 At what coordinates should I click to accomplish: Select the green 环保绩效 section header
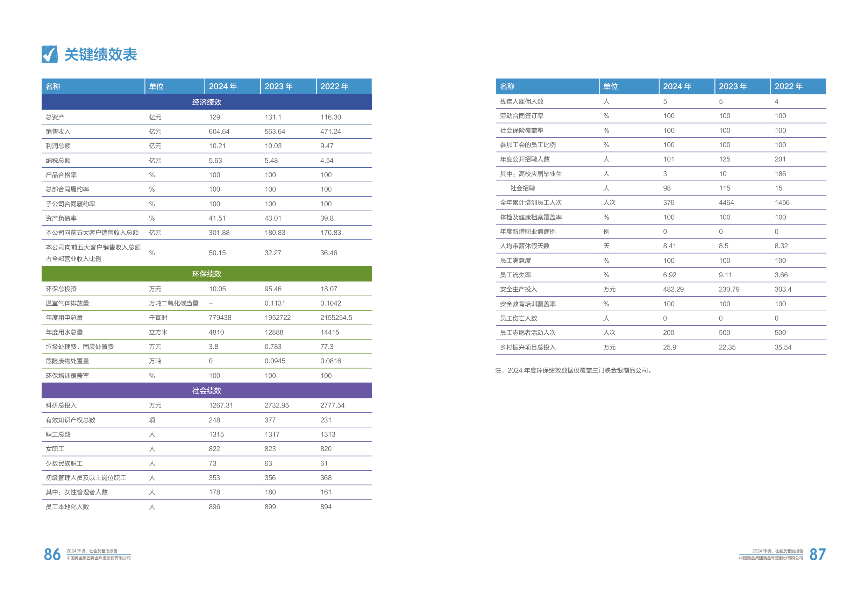[x=207, y=274]
